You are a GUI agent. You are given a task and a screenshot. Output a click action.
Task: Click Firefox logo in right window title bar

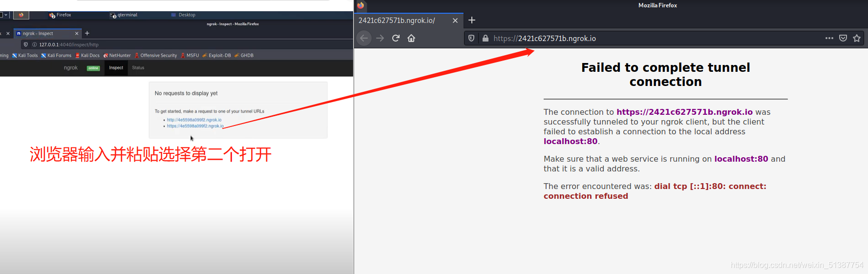pos(360,5)
